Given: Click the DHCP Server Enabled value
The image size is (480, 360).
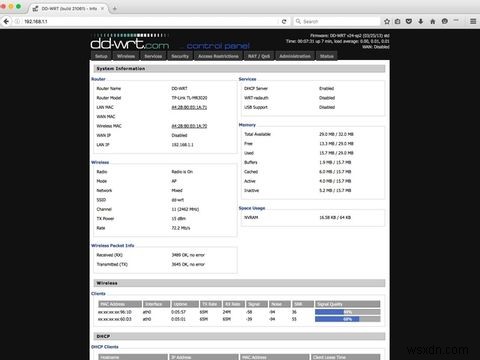Looking at the screenshot, I should pos(326,89).
